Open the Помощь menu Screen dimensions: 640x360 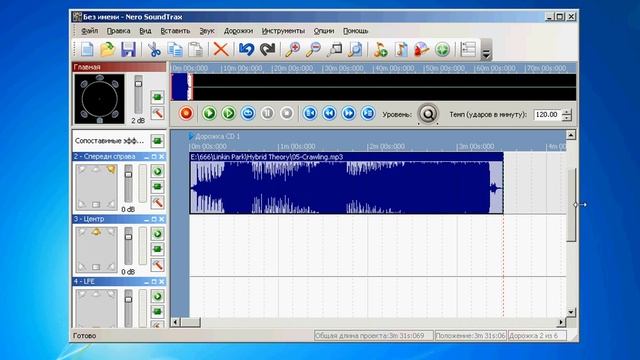[x=356, y=31]
